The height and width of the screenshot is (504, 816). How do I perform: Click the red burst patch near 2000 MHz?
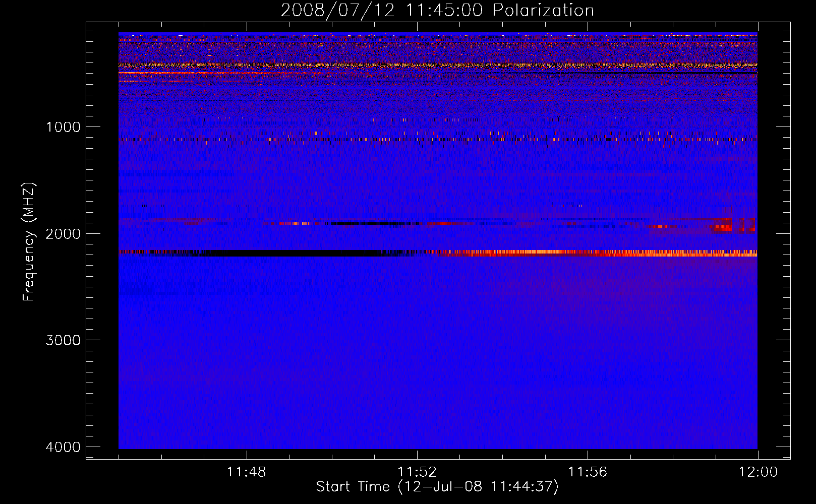tap(734, 225)
